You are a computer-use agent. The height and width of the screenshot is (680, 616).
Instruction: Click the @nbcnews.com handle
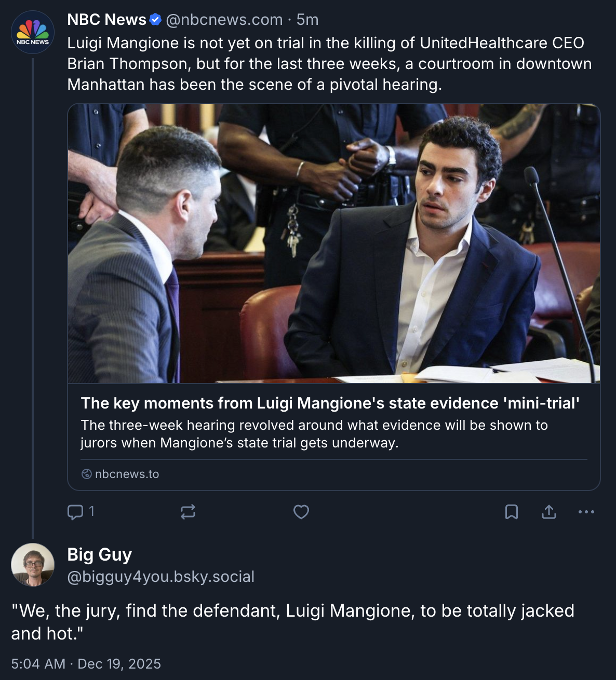(x=224, y=20)
